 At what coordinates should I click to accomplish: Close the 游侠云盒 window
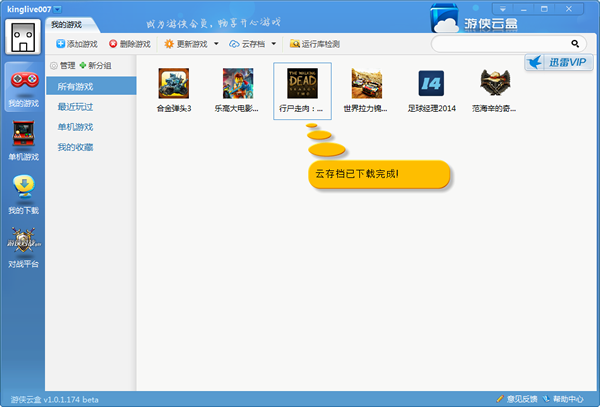click(x=569, y=9)
